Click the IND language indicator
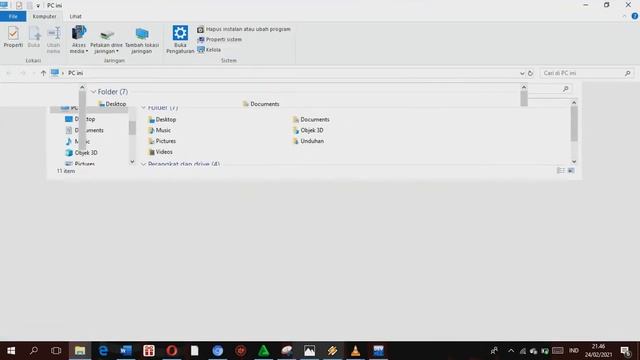Image resolution: width=640 pixels, height=360 pixels. 573,351
